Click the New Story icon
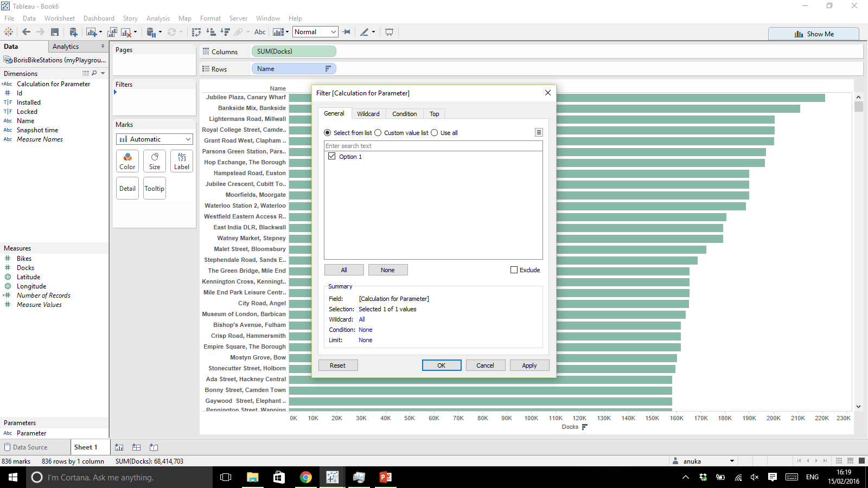 154,447
